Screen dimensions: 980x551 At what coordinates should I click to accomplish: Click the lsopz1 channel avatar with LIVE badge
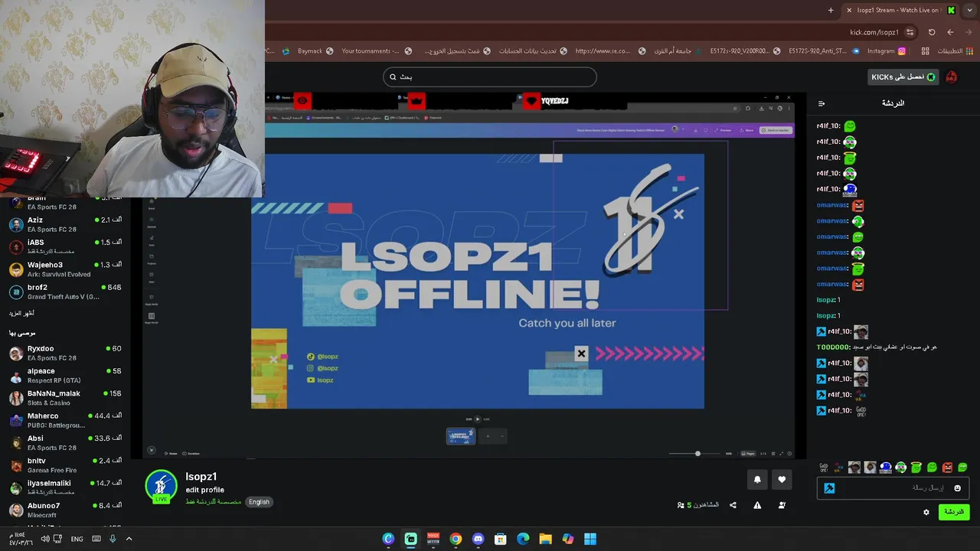(161, 487)
